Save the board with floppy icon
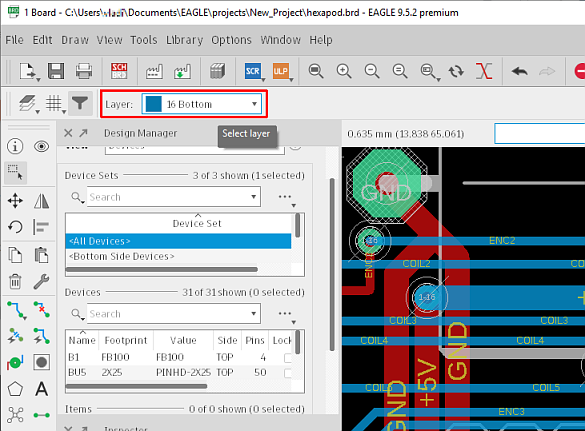The width and height of the screenshot is (585, 431). [x=56, y=71]
